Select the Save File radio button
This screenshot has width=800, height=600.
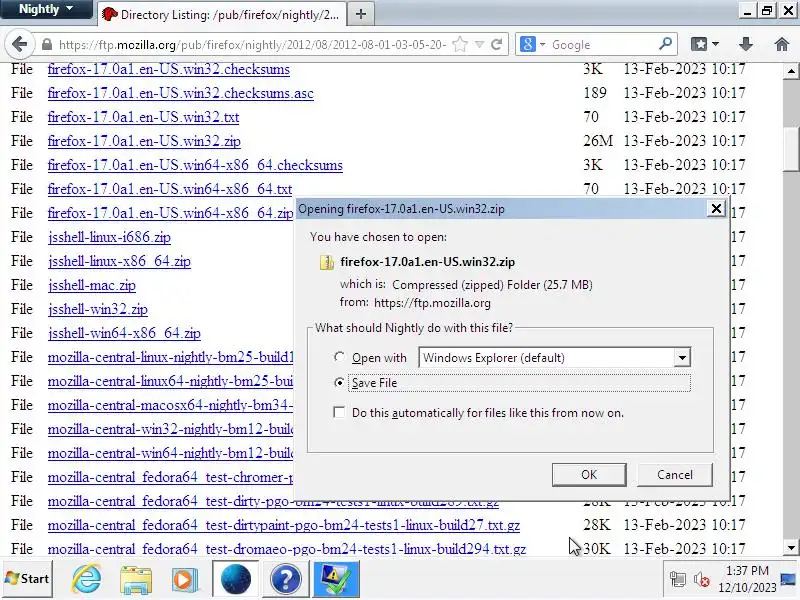[x=339, y=382]
